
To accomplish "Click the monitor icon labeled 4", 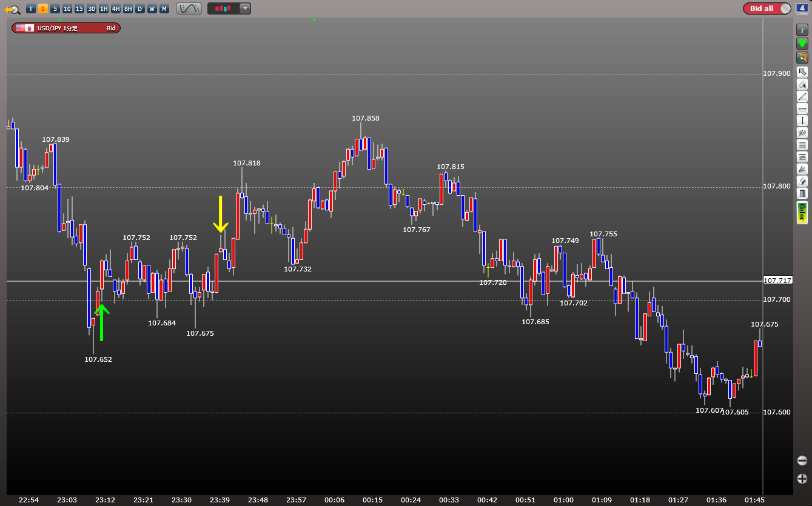I will tap(802, 8).
